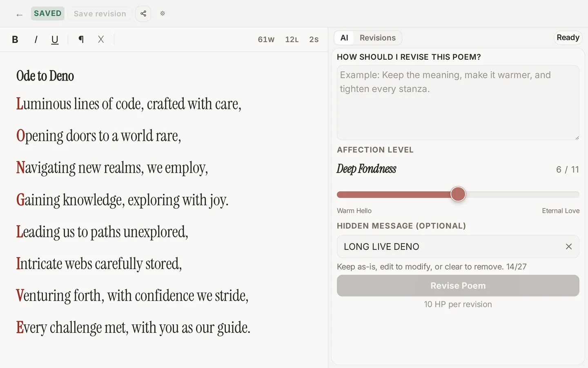Toggle underline formatting
588x368 pixels.
[x=55, y=40]
